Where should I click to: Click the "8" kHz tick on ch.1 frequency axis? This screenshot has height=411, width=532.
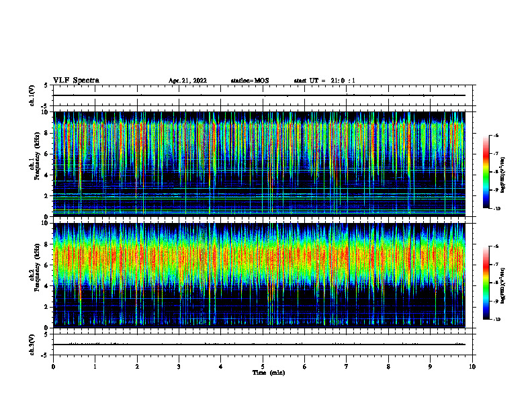coord(47,133)
